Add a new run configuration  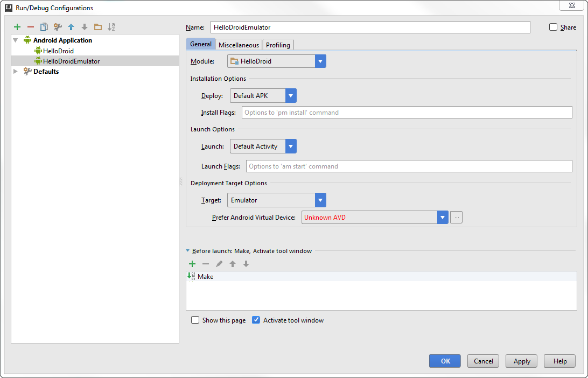(17, 27)
